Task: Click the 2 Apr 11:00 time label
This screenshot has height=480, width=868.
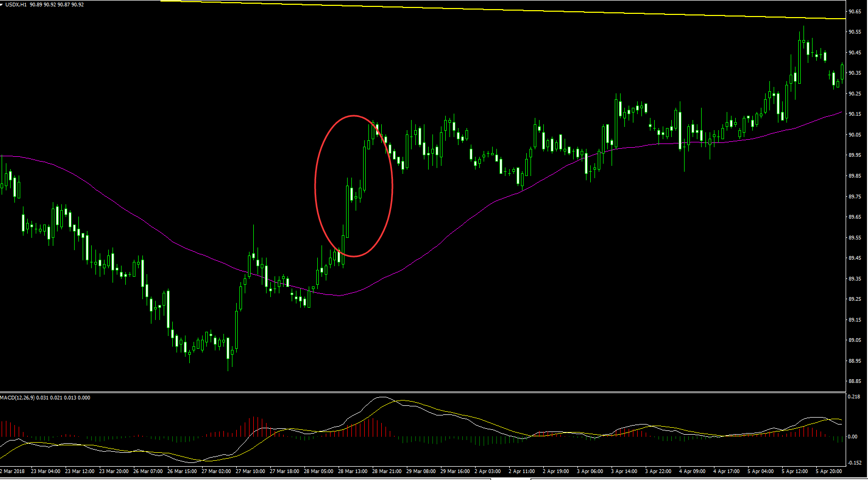Action: [x=521, y=471]
